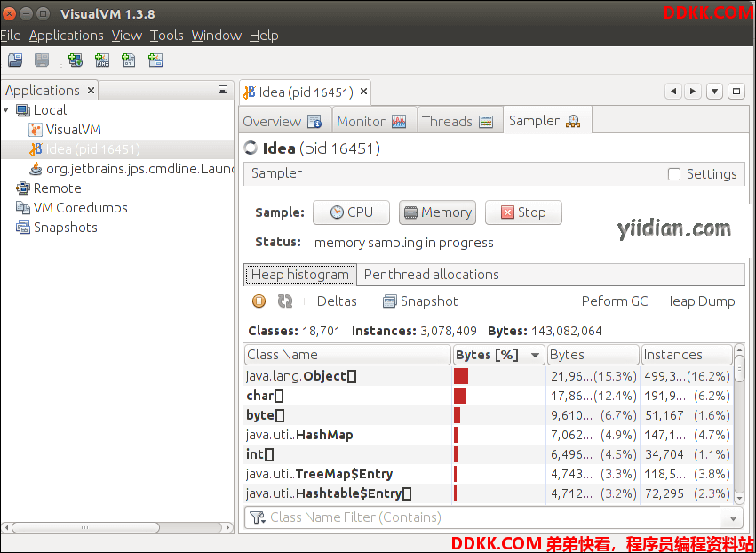
Task: Click the Deltas button
Action: point(337,301)
